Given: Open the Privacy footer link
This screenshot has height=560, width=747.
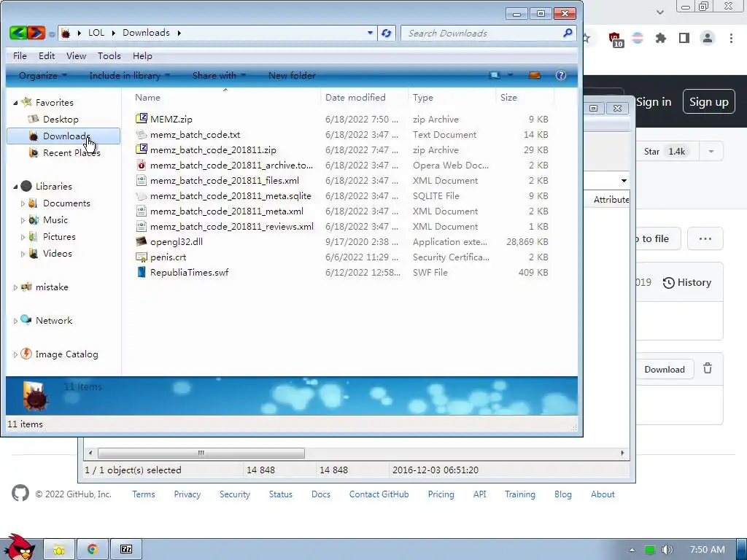Looking at the screenshot, I should 187,494.
